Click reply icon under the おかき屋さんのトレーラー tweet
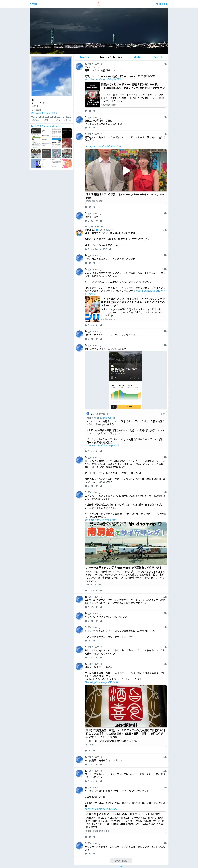Image resolution: width=198 pixels, height=868 pixels. pyautogui.click(x=86, y=339)
